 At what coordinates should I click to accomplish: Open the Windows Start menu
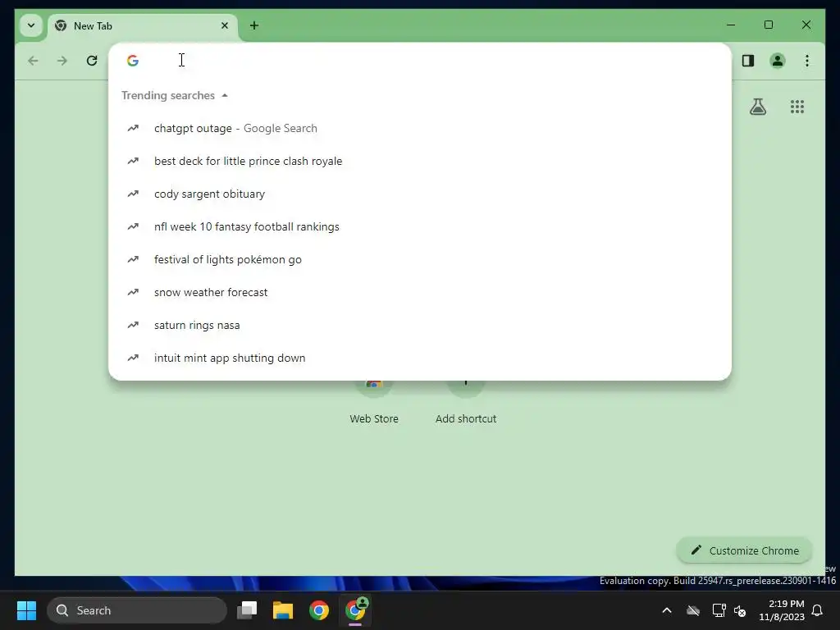pos(26,610)
